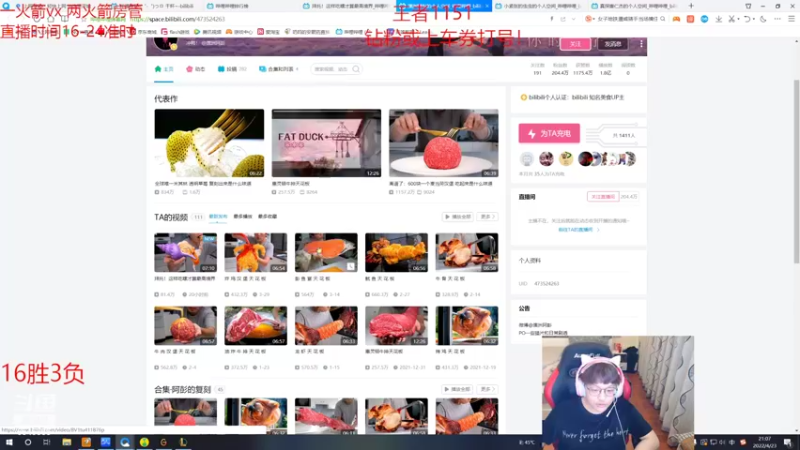The image size is (800, 450).
Task: Click the space search input field
Action: tap(331, 69)
